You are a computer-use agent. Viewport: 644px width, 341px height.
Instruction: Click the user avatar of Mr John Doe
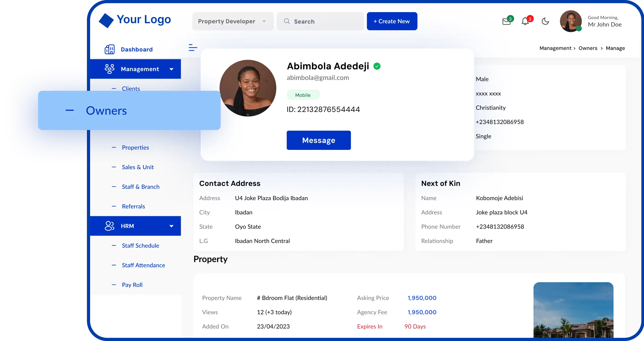point(571,21)
